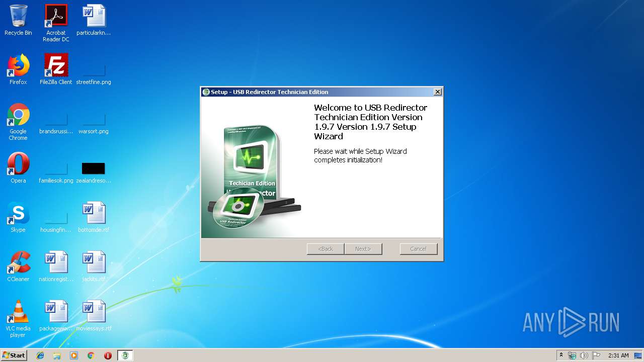Close the USB Redirector Setup window
644x362 pixels.
coord(438,92)
